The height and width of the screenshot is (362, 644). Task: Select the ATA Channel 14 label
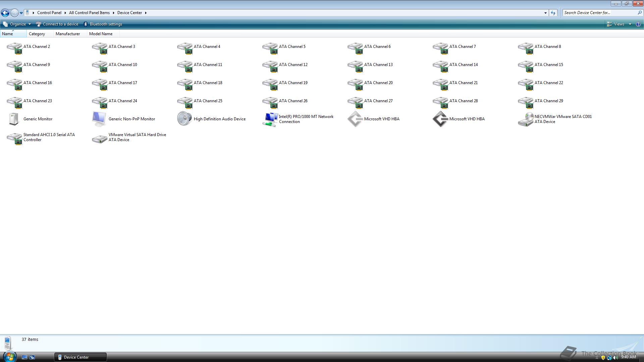[464, 65]
